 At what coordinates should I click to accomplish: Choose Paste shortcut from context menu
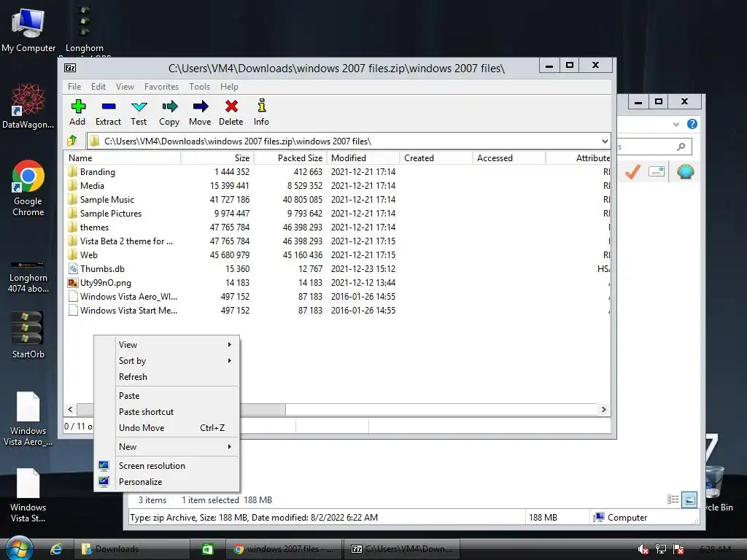click(166, 412)
